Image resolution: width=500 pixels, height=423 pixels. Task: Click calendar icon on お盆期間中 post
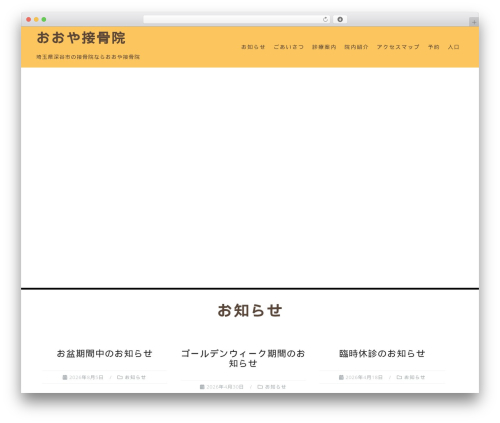tap(65, 377)
